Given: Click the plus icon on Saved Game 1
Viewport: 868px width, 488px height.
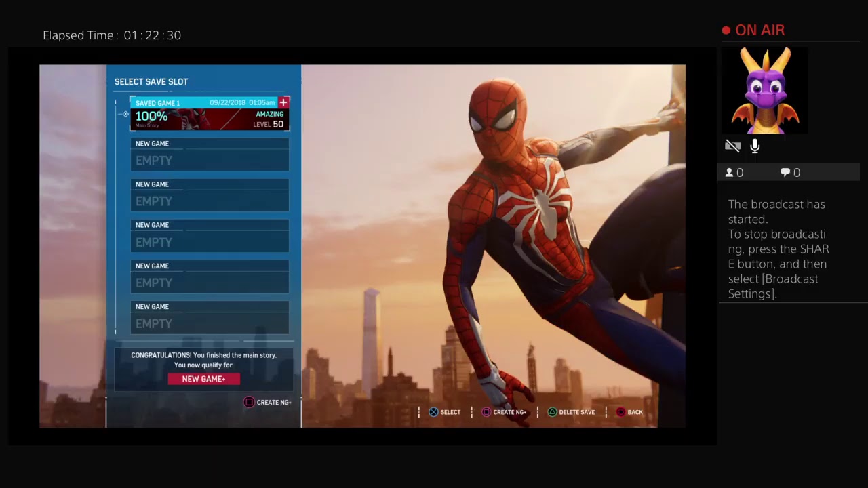Looking at the screenshot, I should (x=284, y=102).
